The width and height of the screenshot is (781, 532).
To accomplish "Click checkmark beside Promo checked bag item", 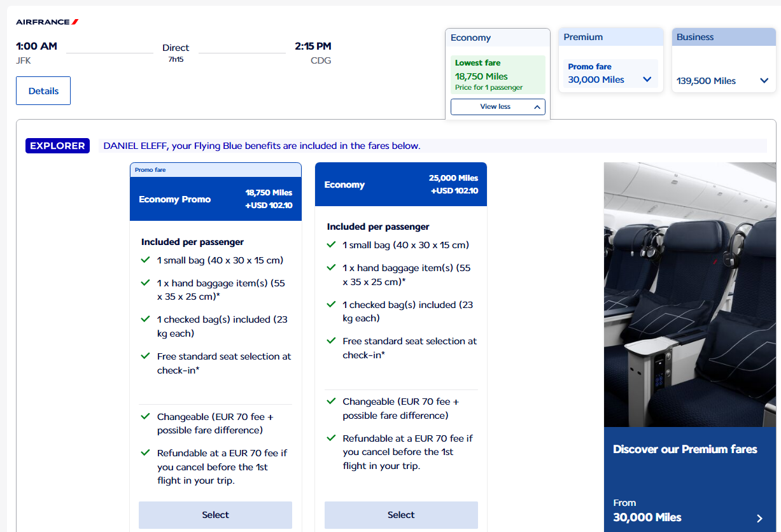I will pos(146,319).
